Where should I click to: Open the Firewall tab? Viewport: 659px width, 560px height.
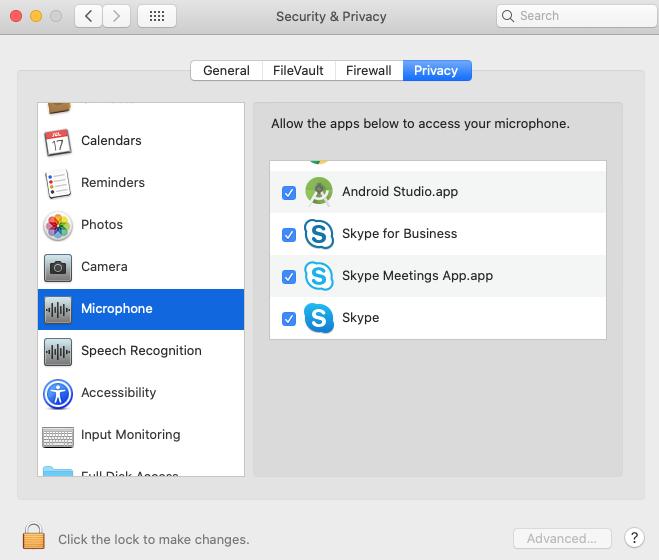369,71
